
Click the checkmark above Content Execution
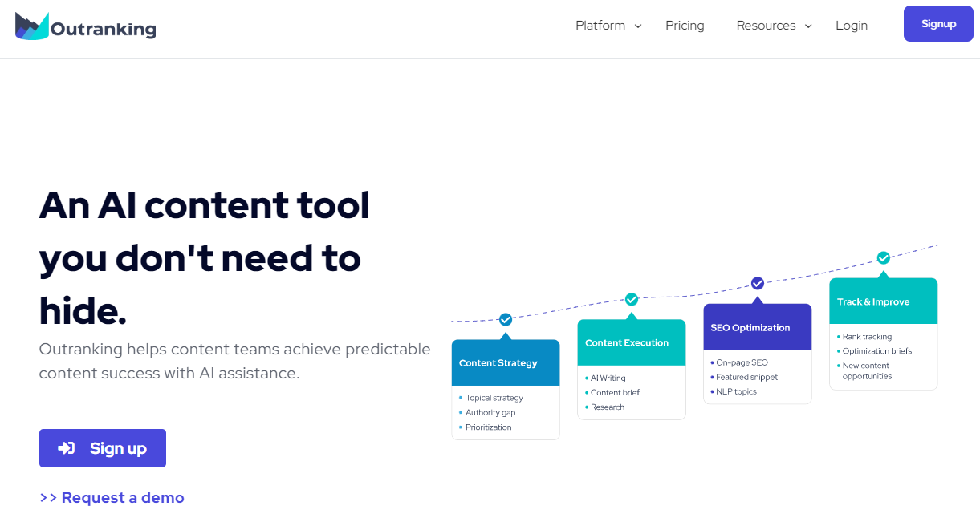632,299
